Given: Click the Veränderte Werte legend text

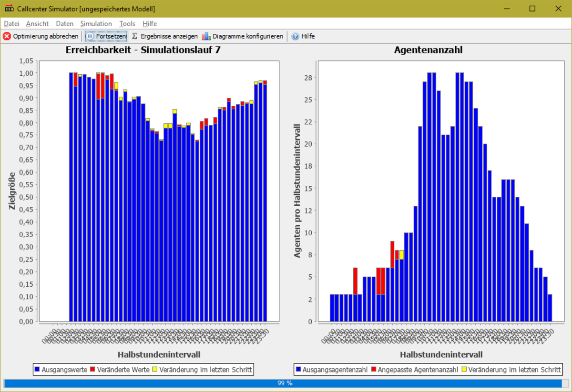Looking at the screenshot, I should [x=123, y=370].
